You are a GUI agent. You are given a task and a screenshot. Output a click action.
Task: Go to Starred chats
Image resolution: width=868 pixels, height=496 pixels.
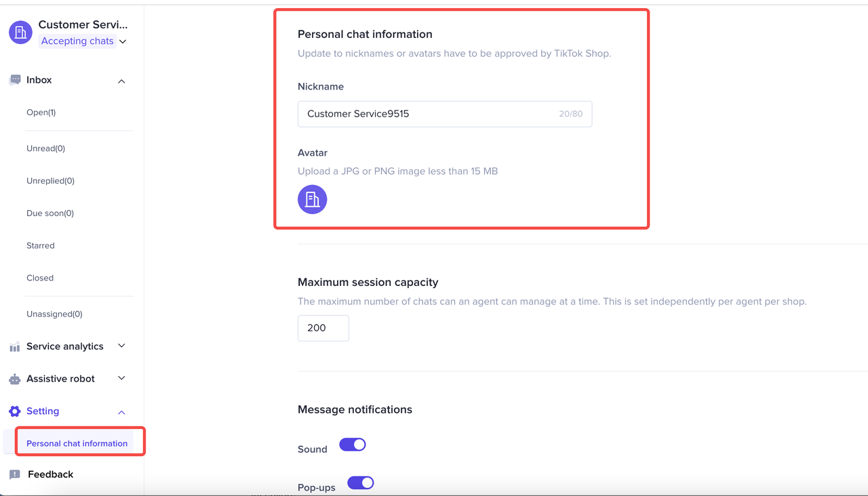pos(41,245)
